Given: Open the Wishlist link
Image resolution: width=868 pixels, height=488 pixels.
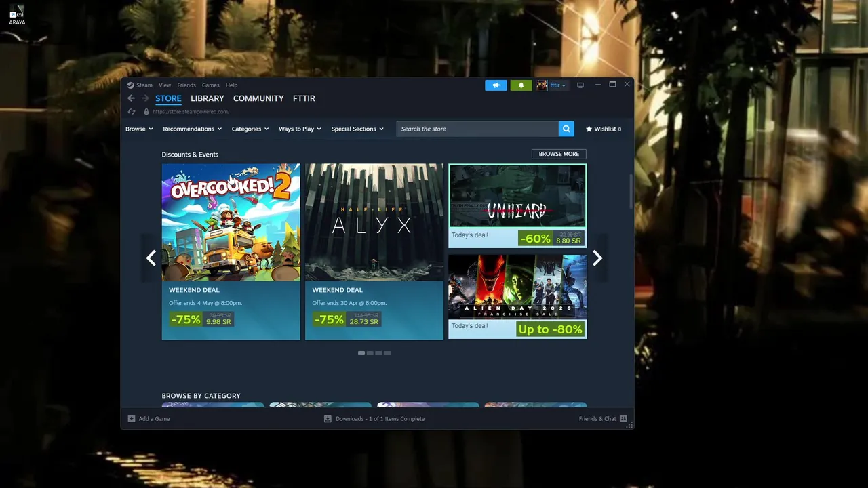Looking at the screenshot, I should [605, 129].
